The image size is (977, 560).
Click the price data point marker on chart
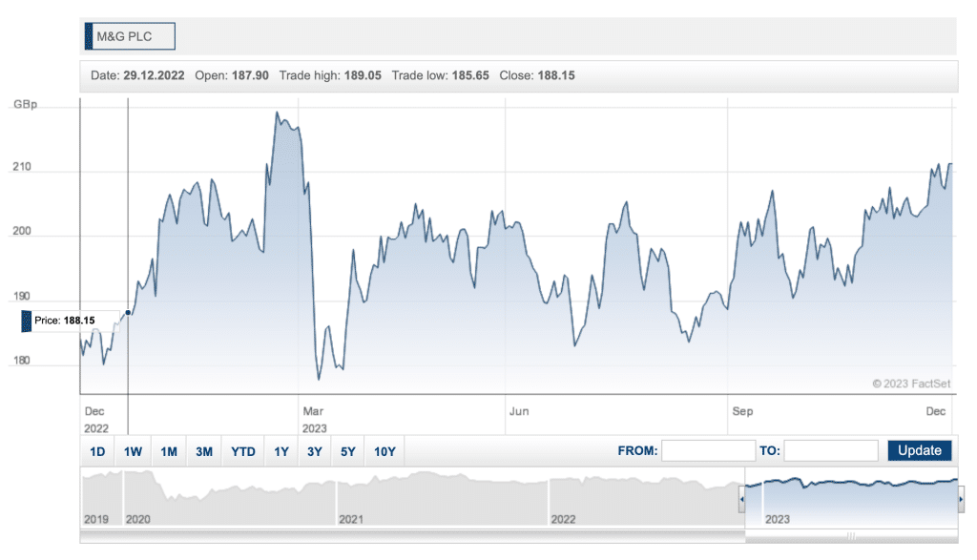click(128, 312)
